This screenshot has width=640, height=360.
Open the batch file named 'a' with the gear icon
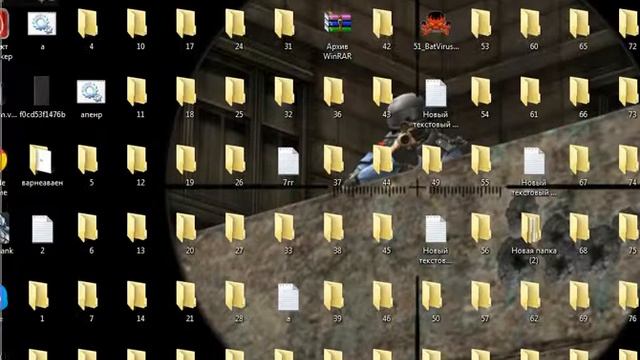pyautogui.click(x=42, y=24)
